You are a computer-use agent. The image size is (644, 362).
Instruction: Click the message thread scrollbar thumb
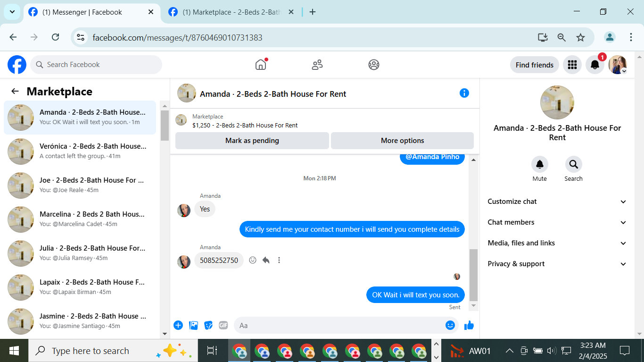(x=474, y=275)
